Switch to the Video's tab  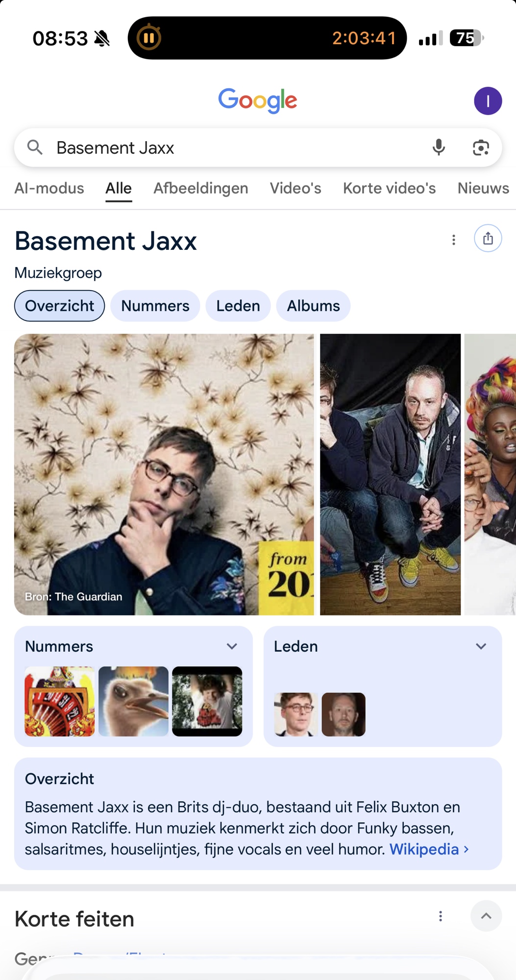coord(295,188)
